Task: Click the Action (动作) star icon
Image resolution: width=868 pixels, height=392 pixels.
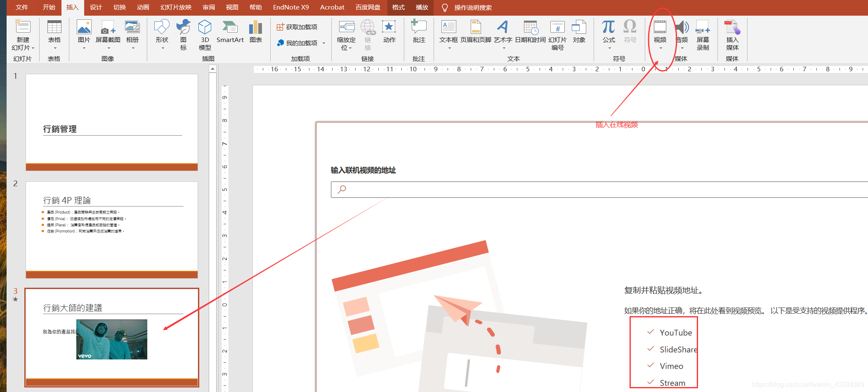Action: (x=389, y=26)
